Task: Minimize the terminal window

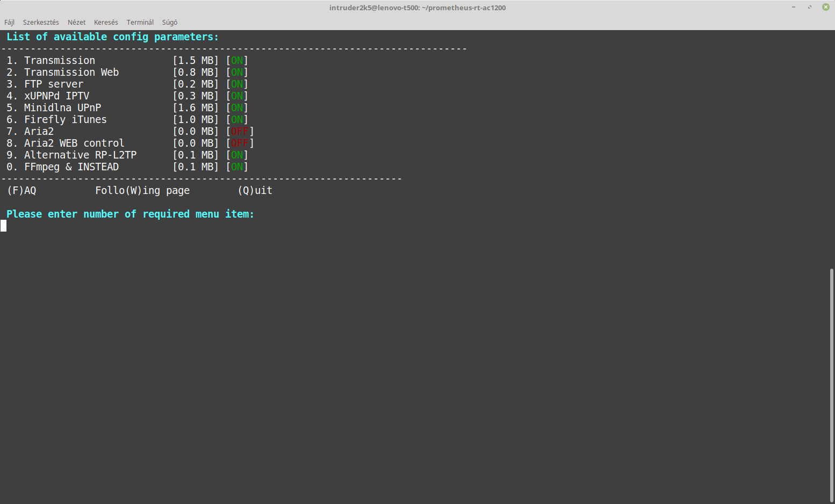Action: point(794,7)
